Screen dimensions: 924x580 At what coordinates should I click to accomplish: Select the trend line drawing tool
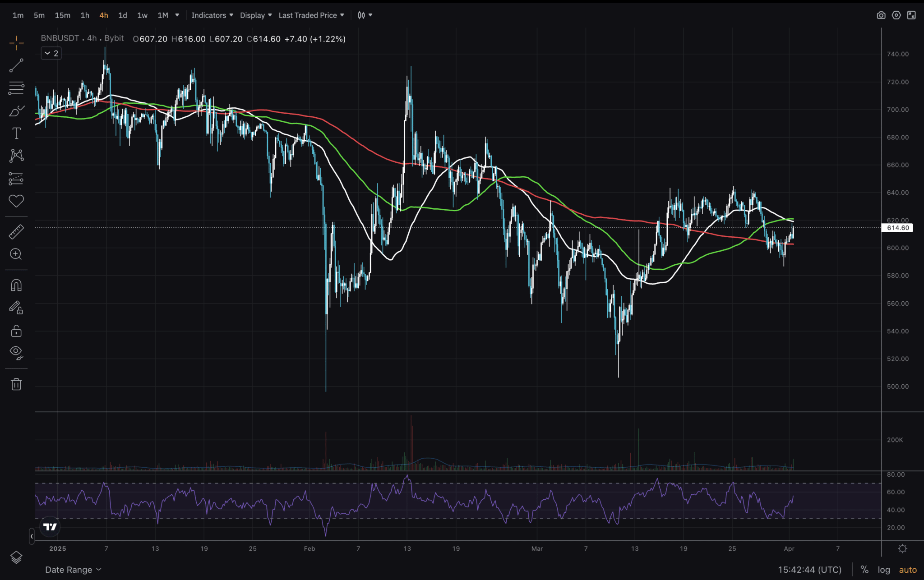pos(16,66)
